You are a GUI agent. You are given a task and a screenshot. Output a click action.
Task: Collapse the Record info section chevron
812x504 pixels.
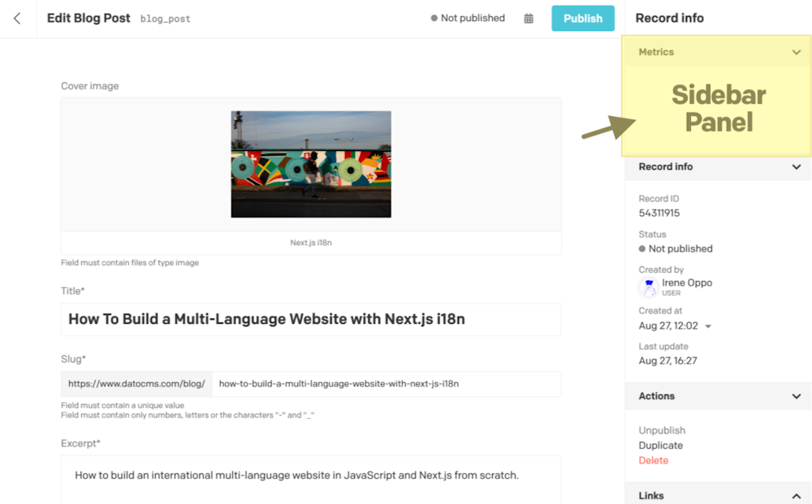[x=796, y=167]
